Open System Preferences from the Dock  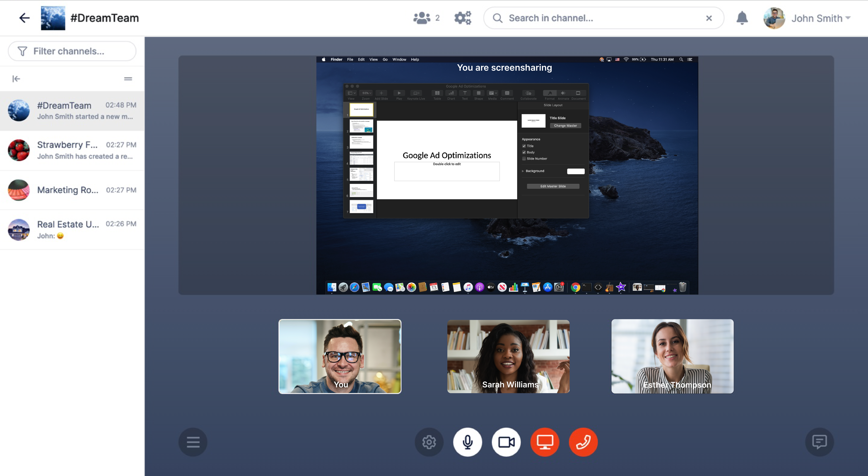[x=559, y=287]
